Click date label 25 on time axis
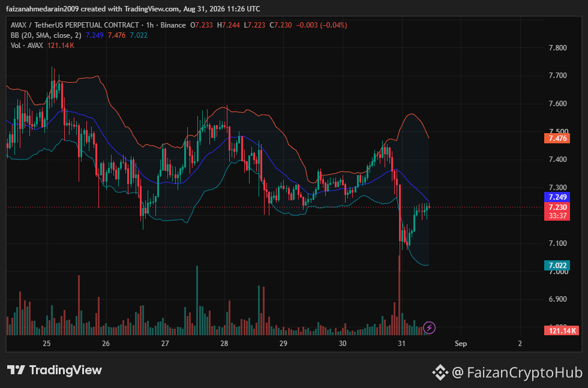The image size is (588, 388). click(x=47, y=344)
